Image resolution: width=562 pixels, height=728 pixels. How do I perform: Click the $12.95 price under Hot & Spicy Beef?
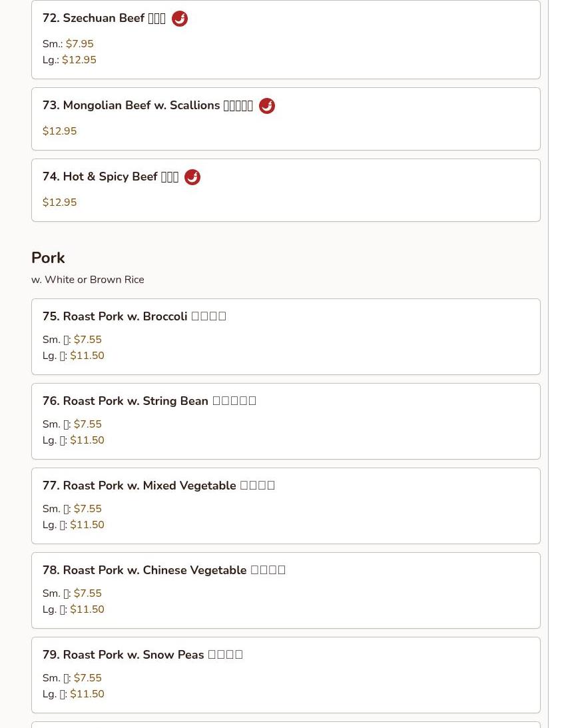pyautogui.click(x=60, y=202)
